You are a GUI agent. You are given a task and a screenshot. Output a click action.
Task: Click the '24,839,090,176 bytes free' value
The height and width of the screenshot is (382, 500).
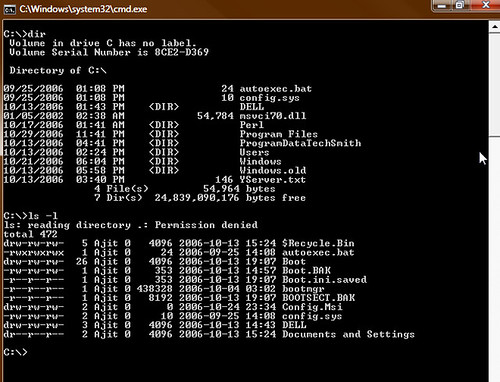click(230, 198)
